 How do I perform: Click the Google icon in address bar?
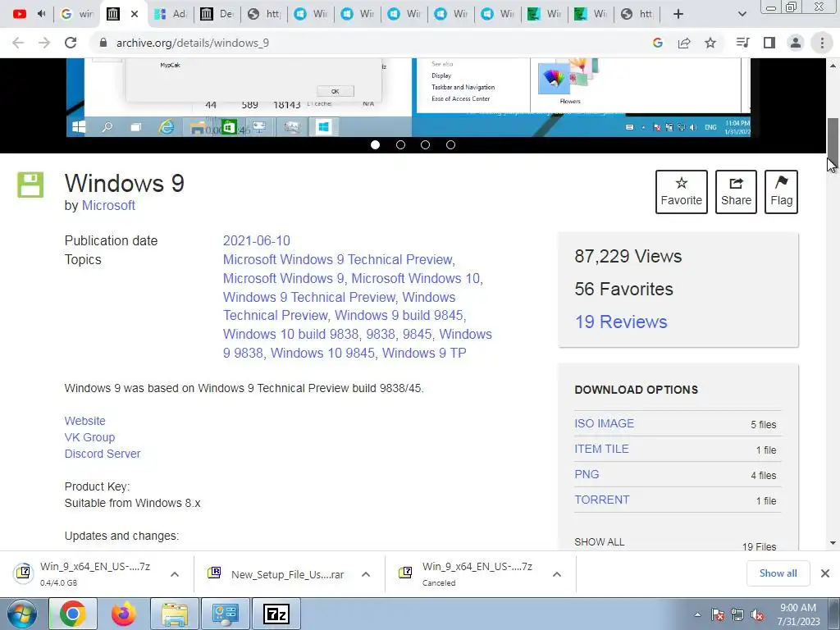tap(658, 43)
